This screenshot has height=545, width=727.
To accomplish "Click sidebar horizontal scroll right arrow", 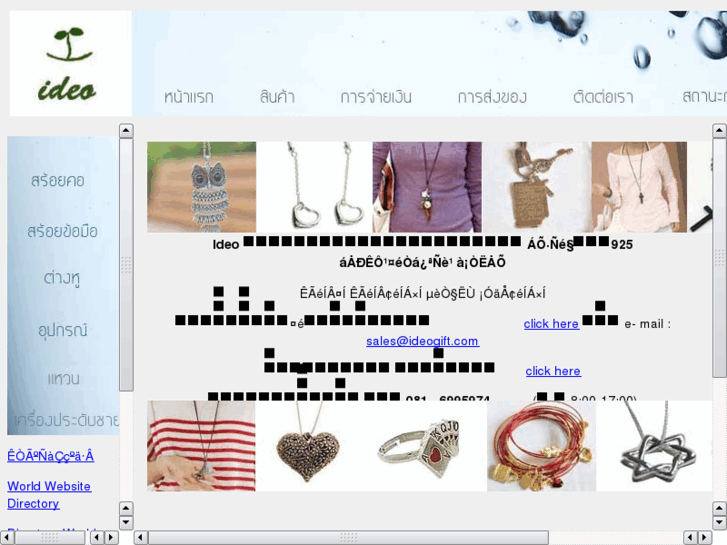I will (x=111, y=538).
